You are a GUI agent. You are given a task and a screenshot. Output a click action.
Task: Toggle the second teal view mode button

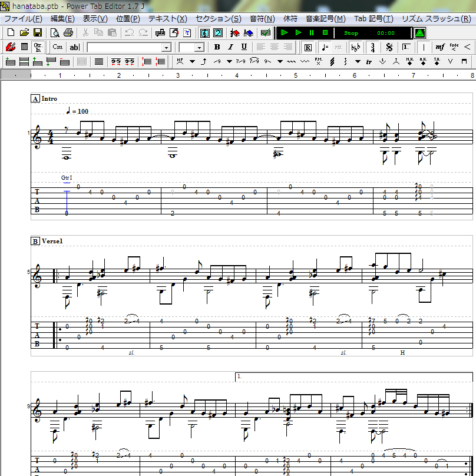pyautogui.click(x=218, y=32)
